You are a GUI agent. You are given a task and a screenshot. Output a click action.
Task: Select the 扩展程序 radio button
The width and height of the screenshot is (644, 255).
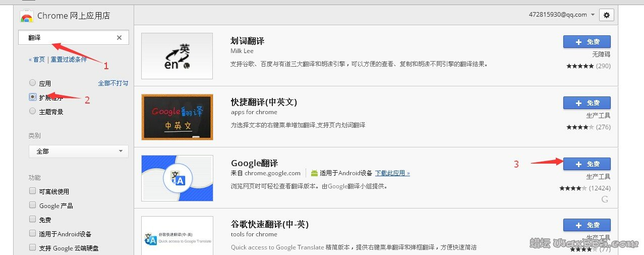(x=33, y=97)
